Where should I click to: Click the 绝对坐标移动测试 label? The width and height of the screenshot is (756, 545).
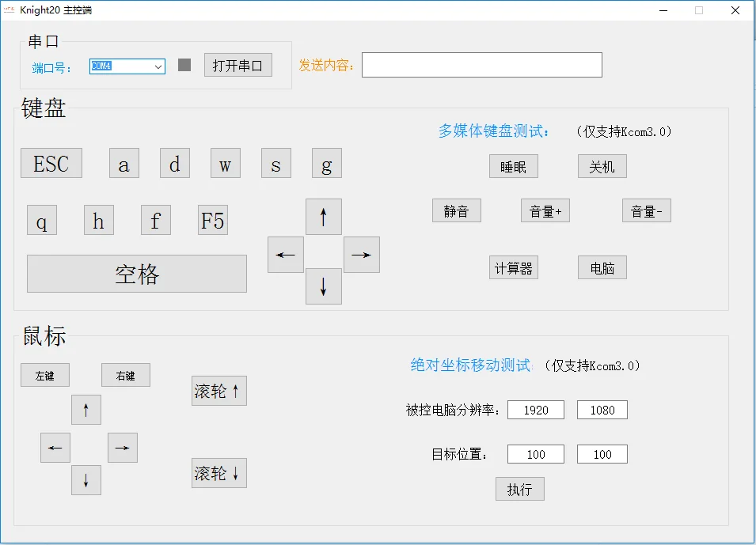[x=471, y=365]
